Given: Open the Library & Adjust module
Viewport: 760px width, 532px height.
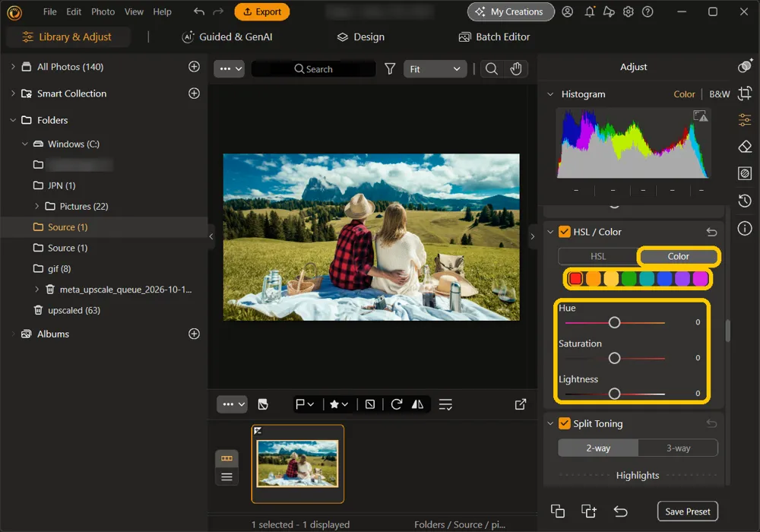Looking at the screenshot, I should pos(68,36).
